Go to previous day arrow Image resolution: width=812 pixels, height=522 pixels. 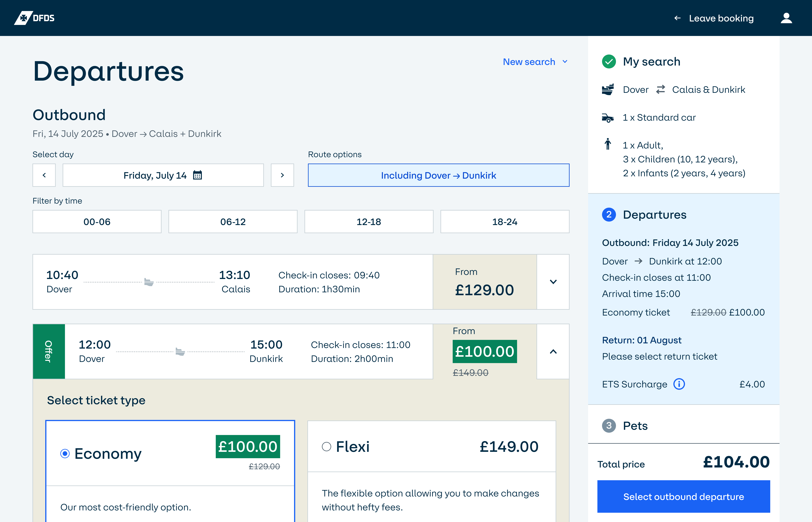(x=44, y=175)
